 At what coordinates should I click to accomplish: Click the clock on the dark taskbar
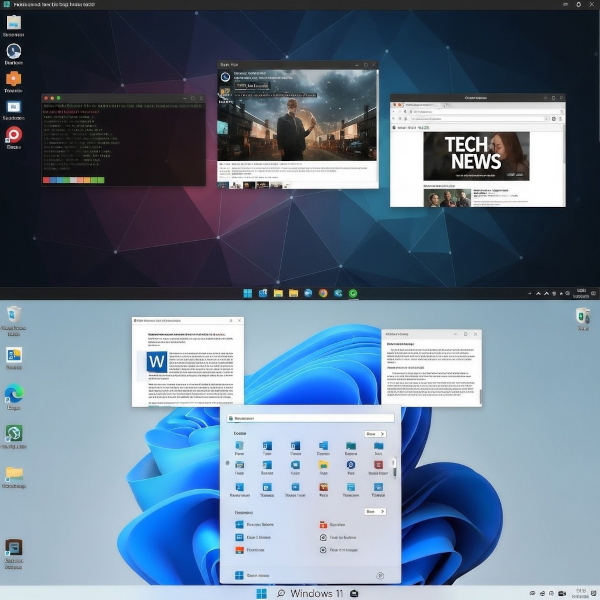(x=581, y=293)
